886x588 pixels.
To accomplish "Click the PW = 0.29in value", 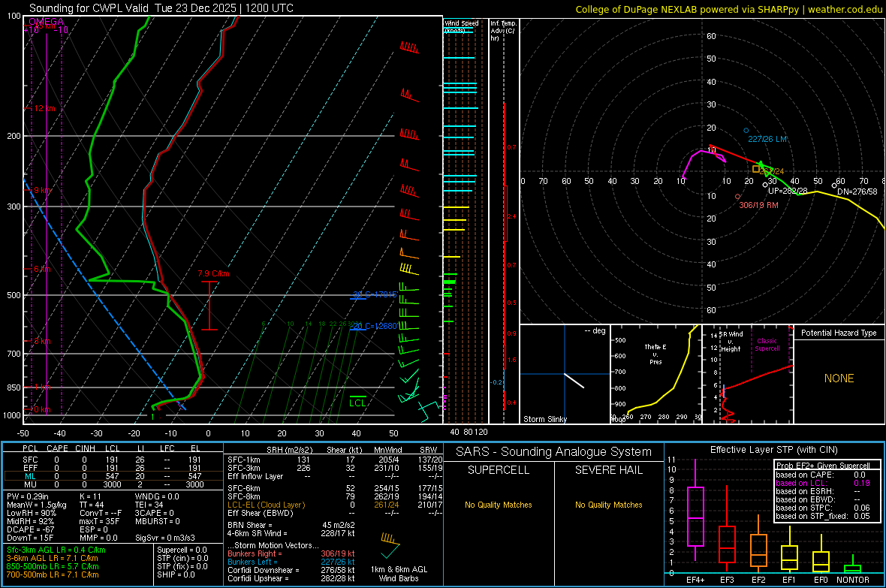I will pos(28,496).
